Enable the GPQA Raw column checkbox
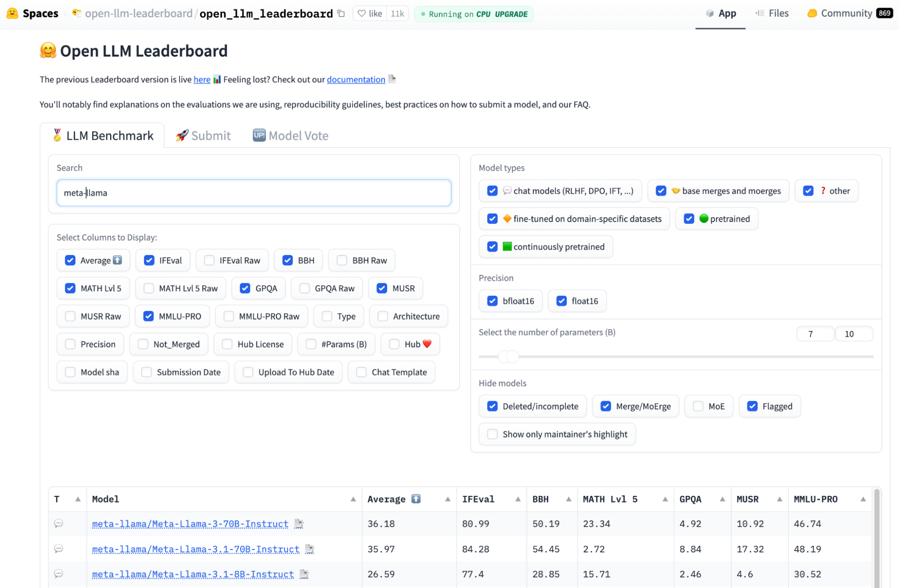Viewport: 899px width, 588px height. pyautogui.click(x=304, y=288)
